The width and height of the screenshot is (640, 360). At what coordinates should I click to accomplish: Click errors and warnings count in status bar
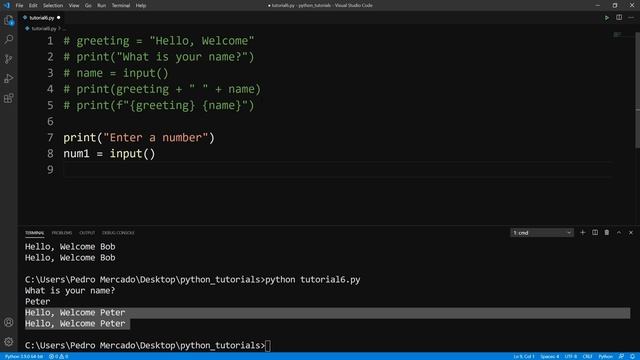tap(58, 356)
